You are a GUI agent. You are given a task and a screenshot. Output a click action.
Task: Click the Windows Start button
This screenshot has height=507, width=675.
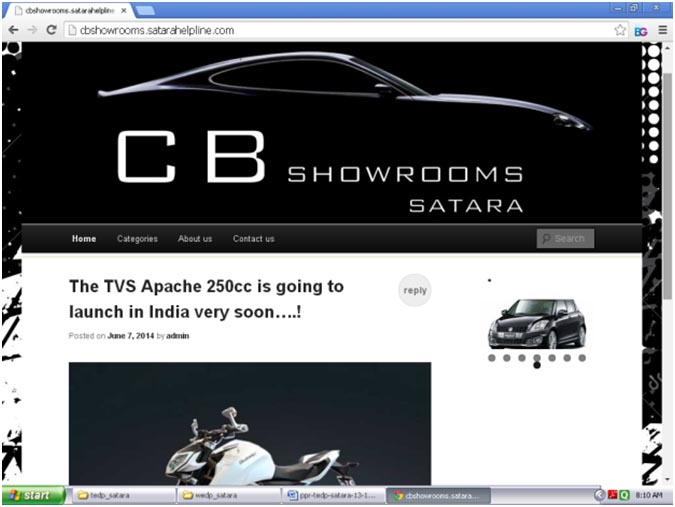click(x=33, y=495)
